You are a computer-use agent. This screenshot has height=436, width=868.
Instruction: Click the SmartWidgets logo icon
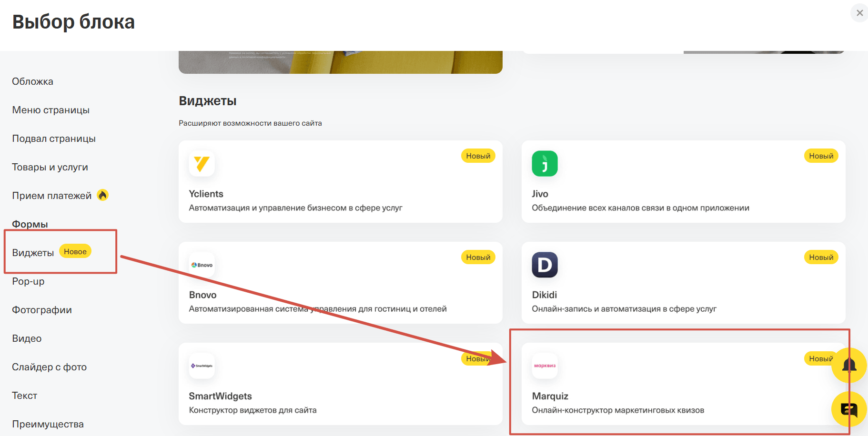point(202,366)
